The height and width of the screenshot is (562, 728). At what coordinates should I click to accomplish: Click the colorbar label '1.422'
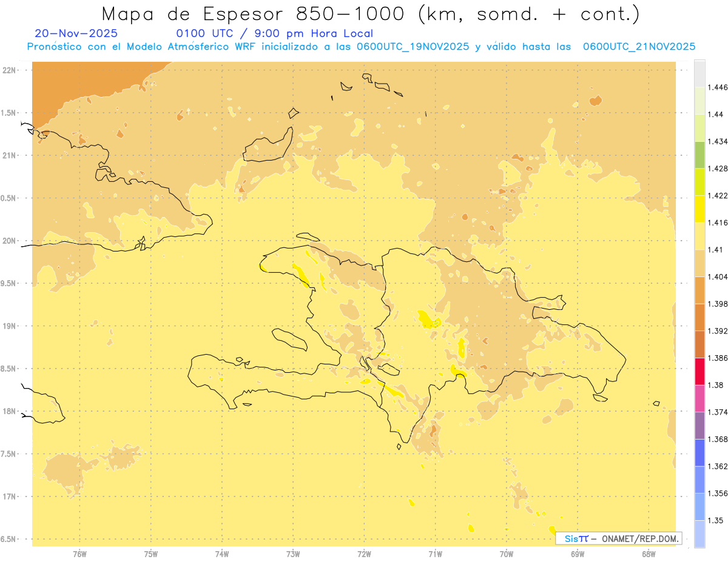pyautogui.click(x=718, y=195)
